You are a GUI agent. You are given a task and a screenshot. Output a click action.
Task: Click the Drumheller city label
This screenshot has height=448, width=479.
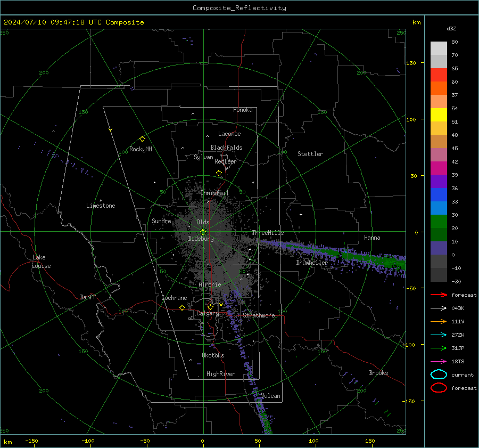pyautogui.click(x=312, y=263)
